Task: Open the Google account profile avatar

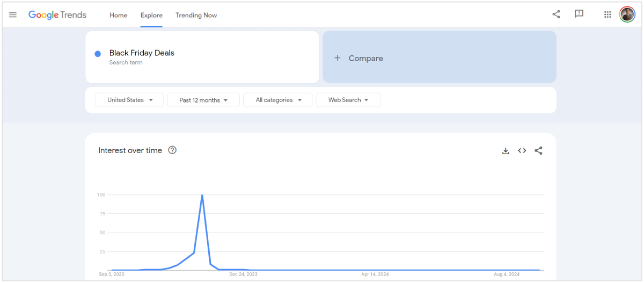Action: pos(627,14)
